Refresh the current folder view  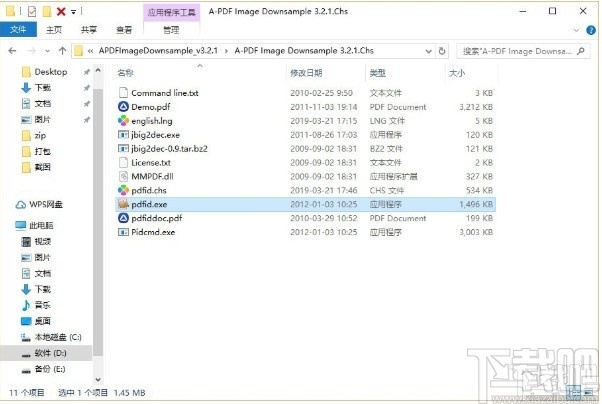(x=442, y=51)
